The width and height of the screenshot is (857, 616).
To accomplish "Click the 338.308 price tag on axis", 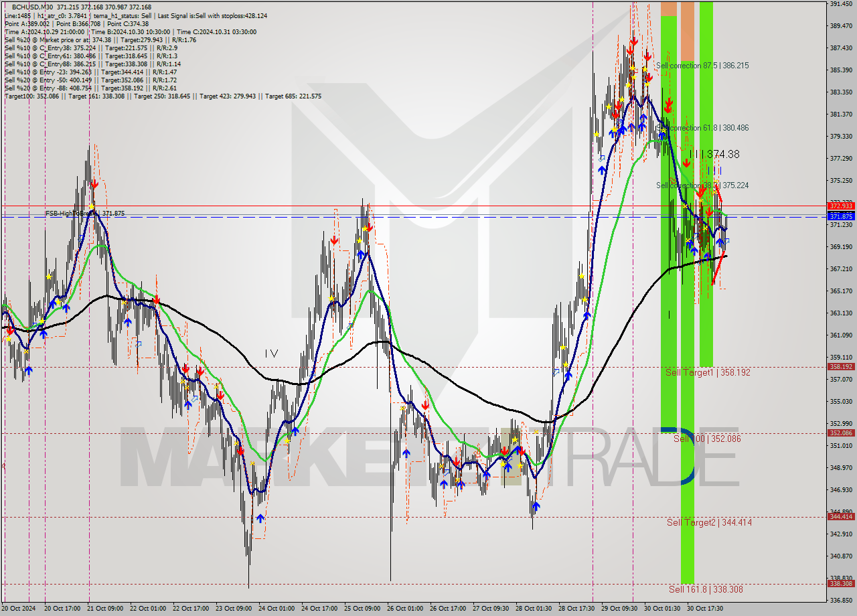I will [841, 583].
